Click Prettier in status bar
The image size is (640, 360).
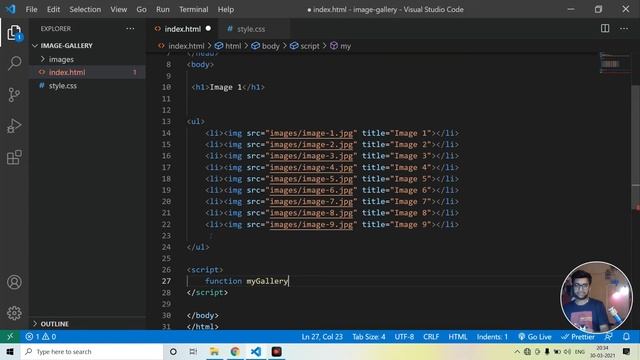(x=578, y=337)
